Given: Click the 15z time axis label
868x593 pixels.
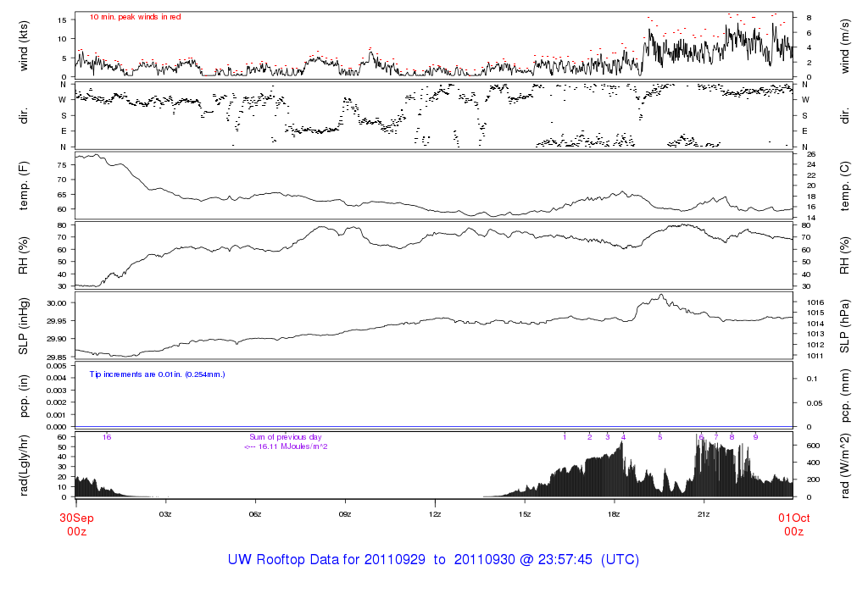Looking at the screenshot, I should 525,514.
